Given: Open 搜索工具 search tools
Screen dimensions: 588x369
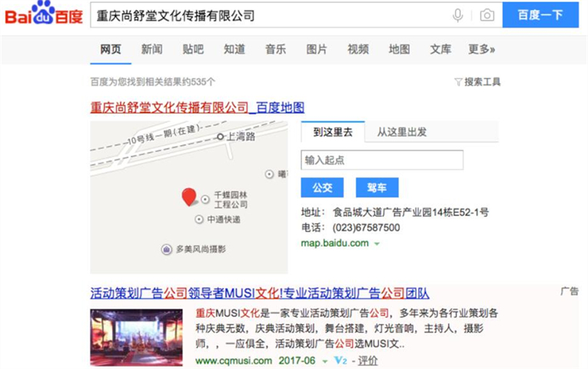Looking at the screenshot, I should 482,81.
